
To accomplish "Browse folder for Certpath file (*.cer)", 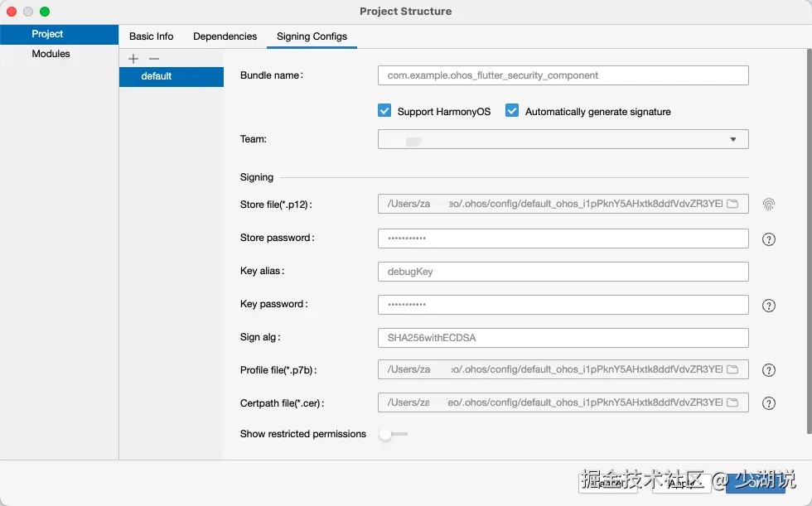I will coord(732,403).
